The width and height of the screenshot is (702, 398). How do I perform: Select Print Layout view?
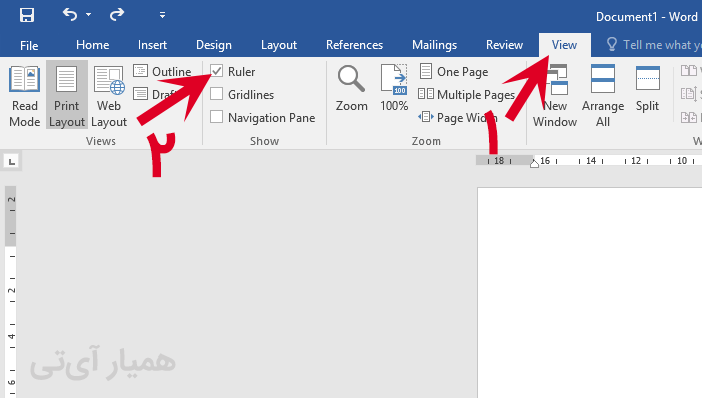click(67, 95)
